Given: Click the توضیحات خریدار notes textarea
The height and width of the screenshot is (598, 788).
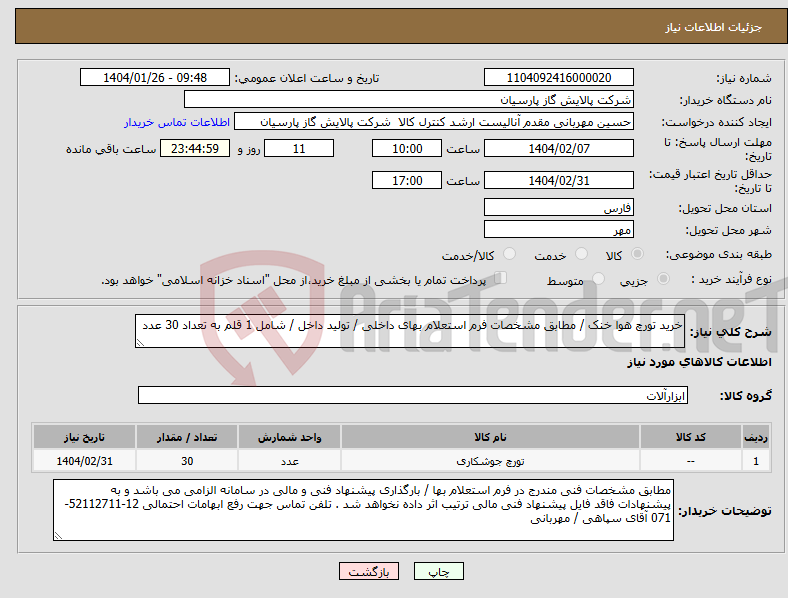Looking at the screenshot, I should (363, 510).
